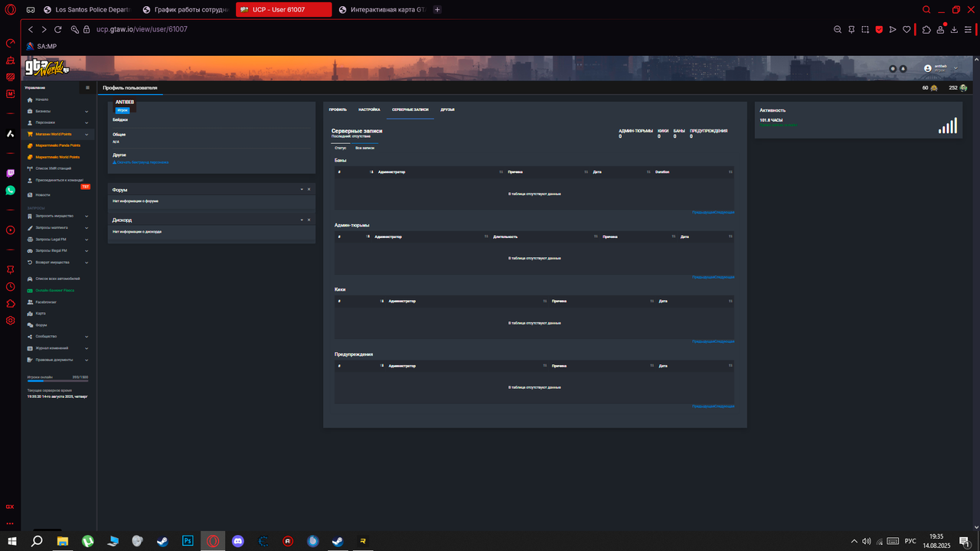Viewport: 980px width, 551px height.
Task: Click the 60 Panda Points coin icon
Action: click(934, 88)
